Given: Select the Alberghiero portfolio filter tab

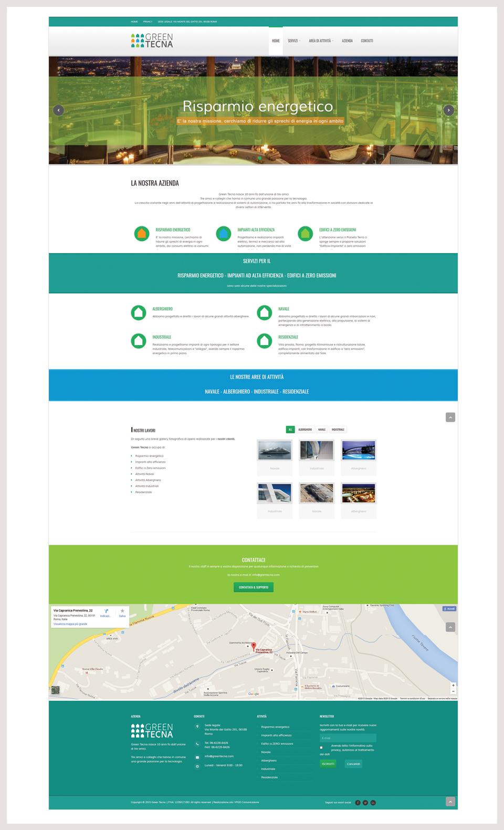Looking at the screenshot, I should point(305,429).
